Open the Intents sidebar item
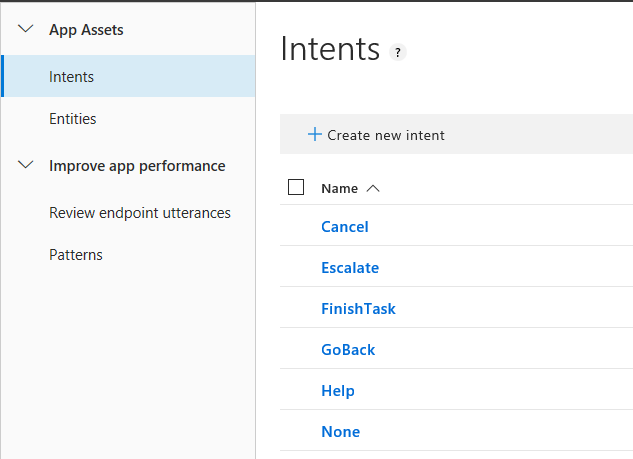This screenshot has height=459, width=633. [x=71, y=76]
